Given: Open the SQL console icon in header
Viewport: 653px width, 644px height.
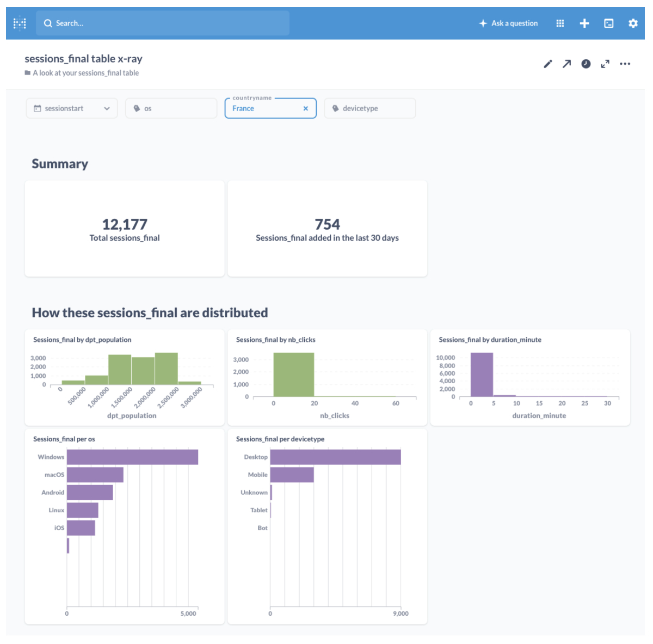Looking at the screenshot, I should click(x=609, y=23).
